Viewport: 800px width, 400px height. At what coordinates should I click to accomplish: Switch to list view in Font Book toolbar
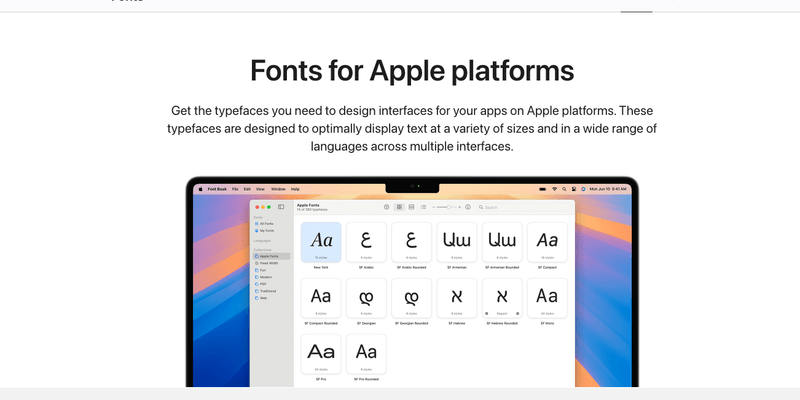(x=423, y=207)
